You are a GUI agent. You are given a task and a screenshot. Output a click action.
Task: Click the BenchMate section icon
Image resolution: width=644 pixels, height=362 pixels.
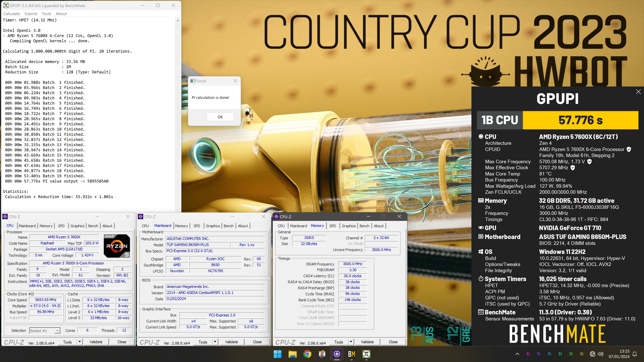(x=481, y=312)
